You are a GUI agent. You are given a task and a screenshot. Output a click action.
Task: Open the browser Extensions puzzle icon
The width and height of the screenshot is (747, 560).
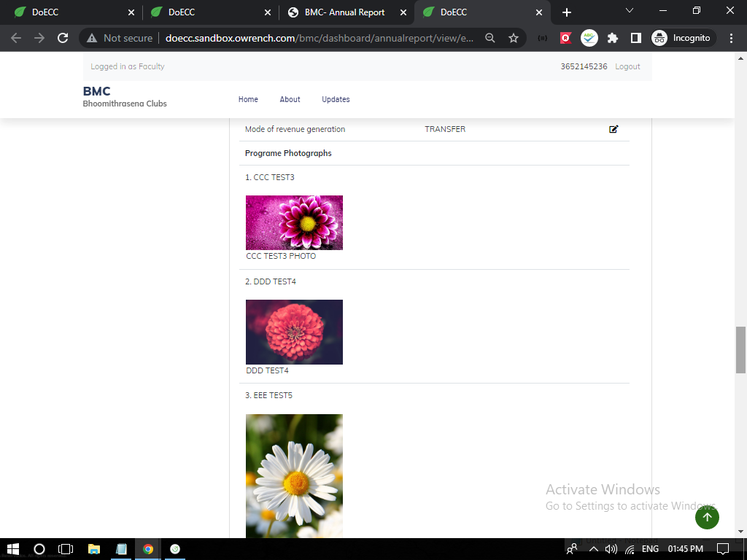(613, 38)
